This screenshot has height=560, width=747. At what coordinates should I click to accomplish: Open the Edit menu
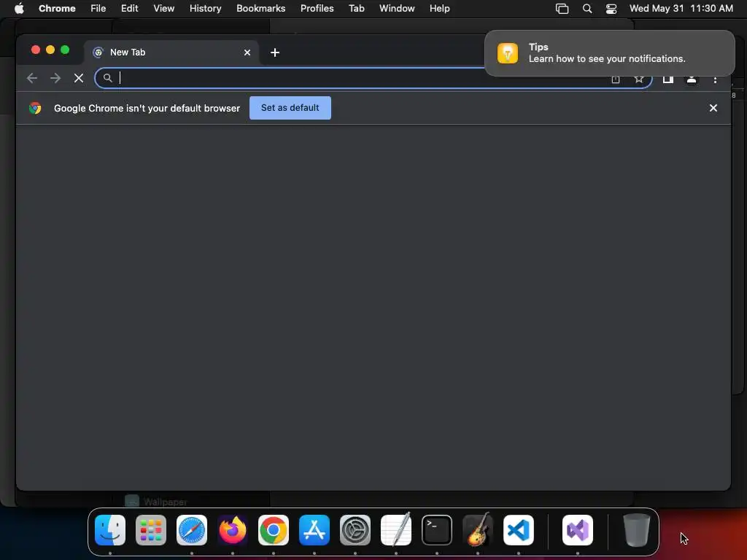point(130,9)
